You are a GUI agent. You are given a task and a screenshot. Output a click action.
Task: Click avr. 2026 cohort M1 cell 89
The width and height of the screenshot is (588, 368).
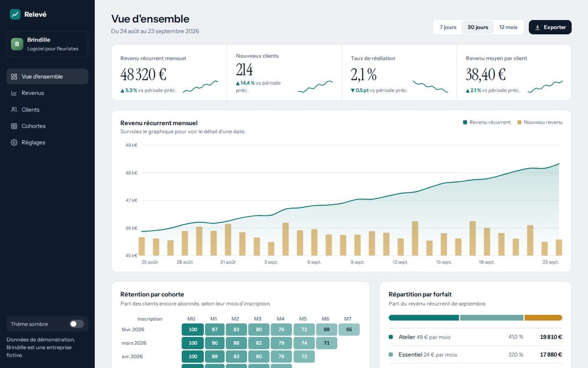point(215,356)
